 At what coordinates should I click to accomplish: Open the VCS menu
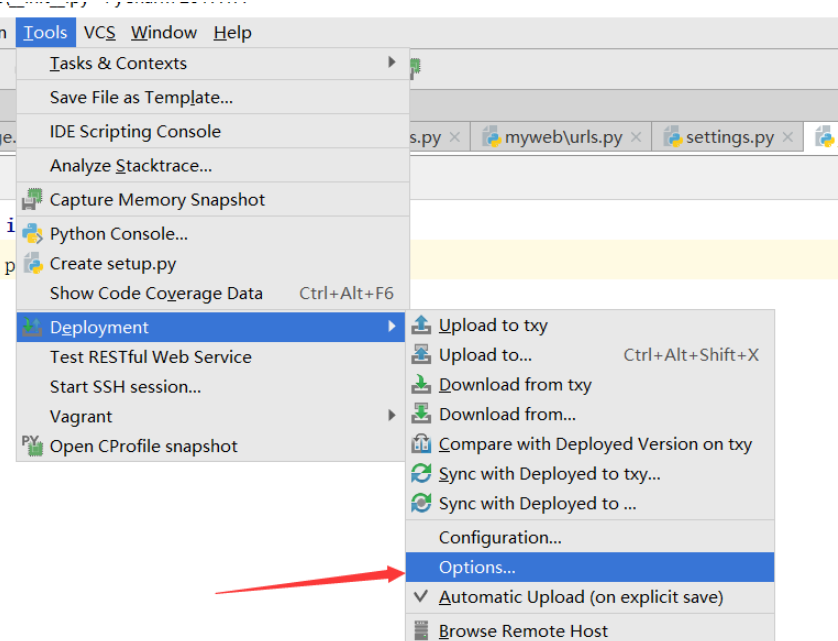point(99,33)
